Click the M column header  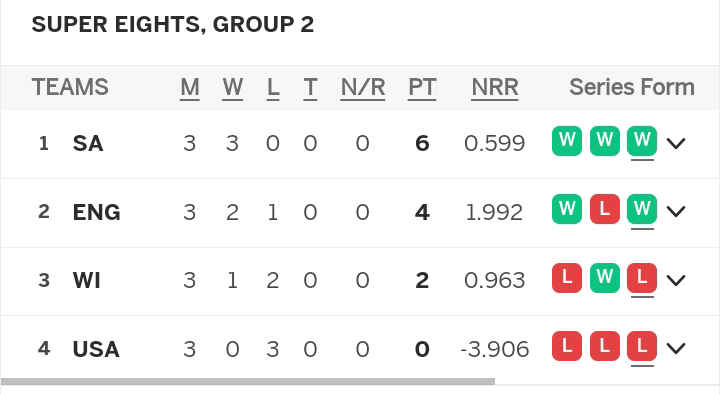(190, 87)
